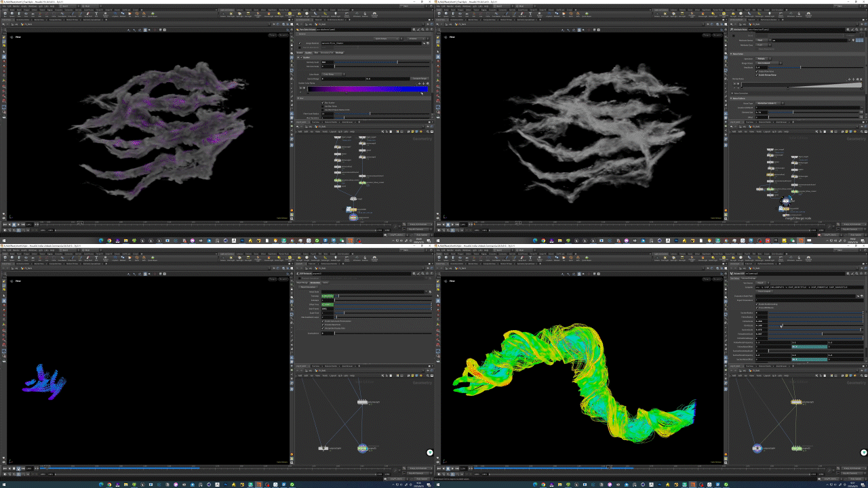Open gear menu of Pyro Bake Volume parameters

pos(414,29)
